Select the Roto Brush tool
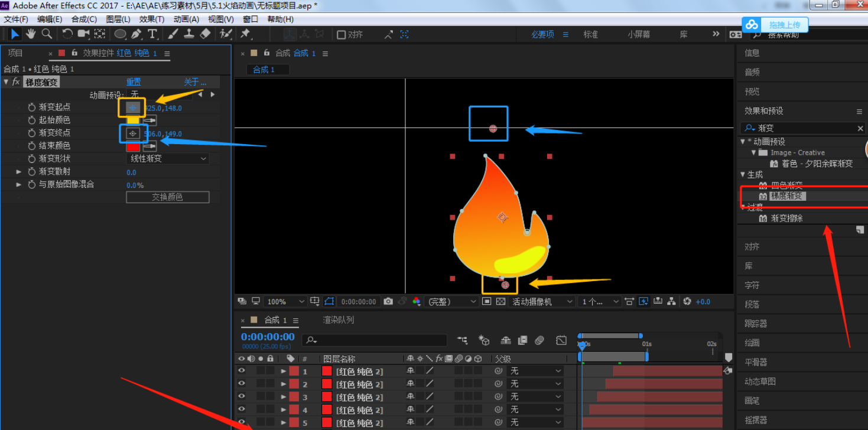 coord(226,34)
